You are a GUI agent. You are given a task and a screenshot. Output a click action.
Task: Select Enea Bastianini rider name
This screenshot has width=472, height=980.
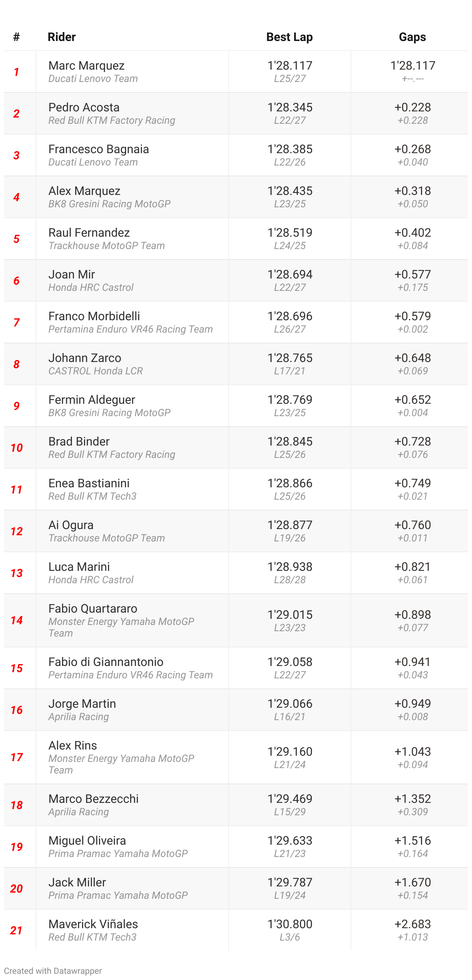89,483
